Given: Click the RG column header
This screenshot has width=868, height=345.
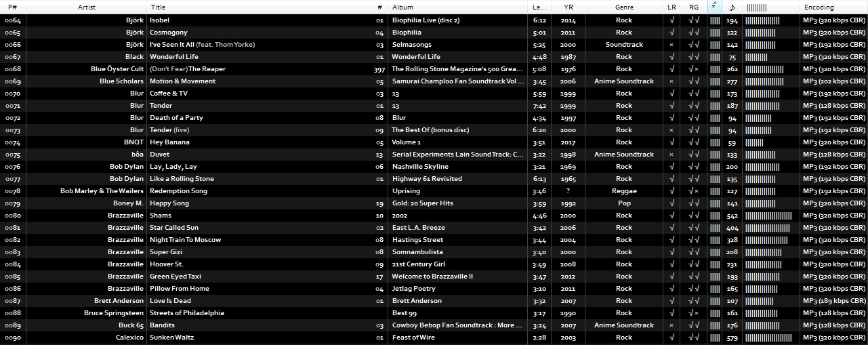Looking at the screenshot, I should pos(694,7).
